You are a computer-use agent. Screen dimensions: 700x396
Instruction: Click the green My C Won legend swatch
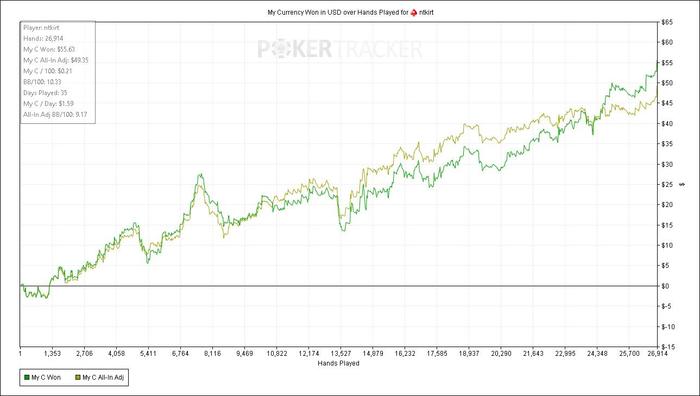coord(26,378)
